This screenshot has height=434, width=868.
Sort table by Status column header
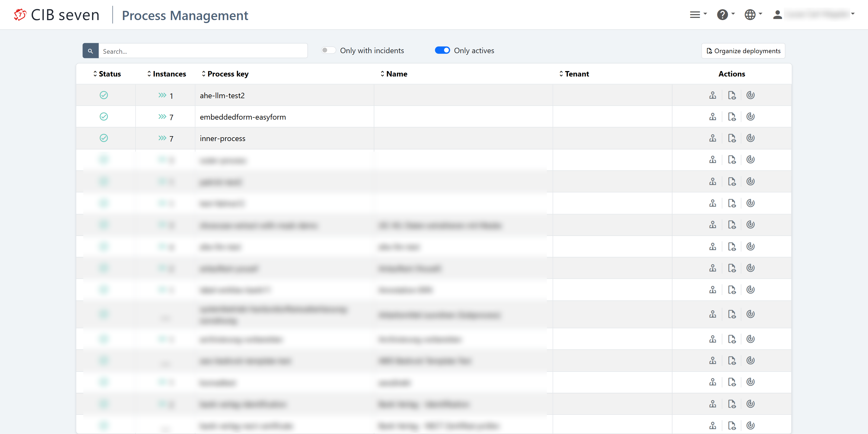pos(107,74)
